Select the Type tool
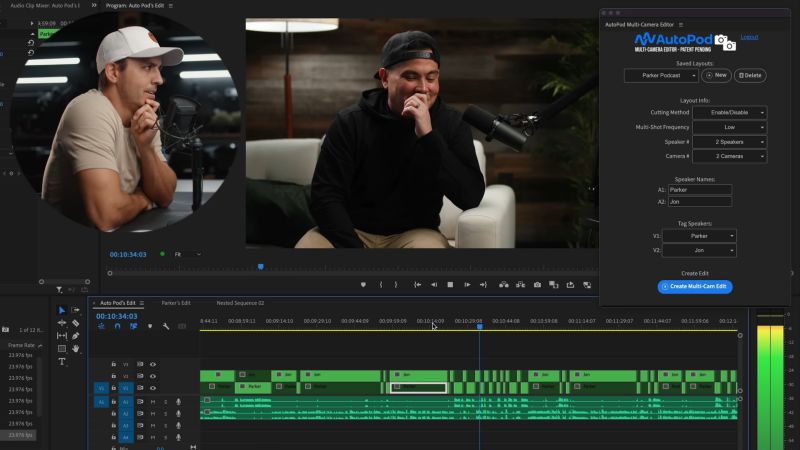The image size is (800, 450). tap(62, 361)
